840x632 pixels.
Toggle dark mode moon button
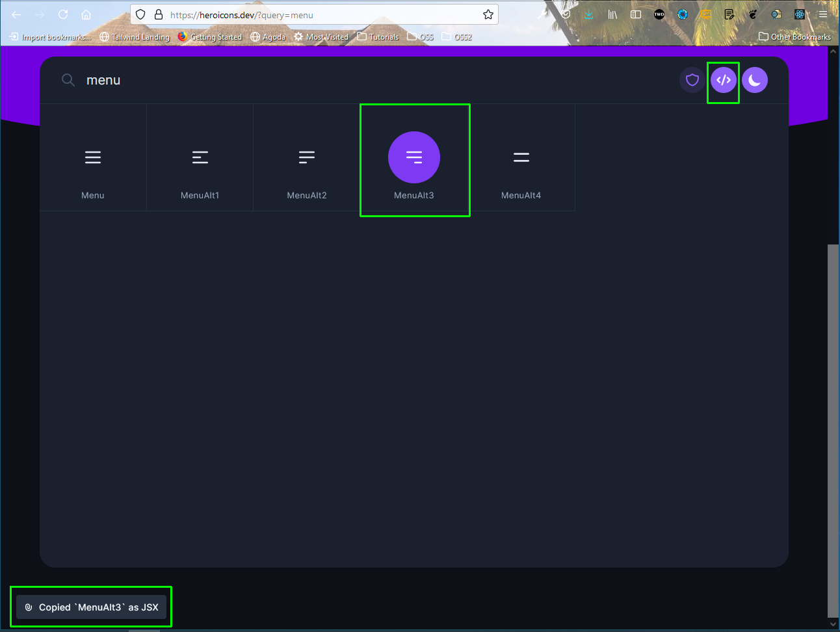[x=755, y=80]
